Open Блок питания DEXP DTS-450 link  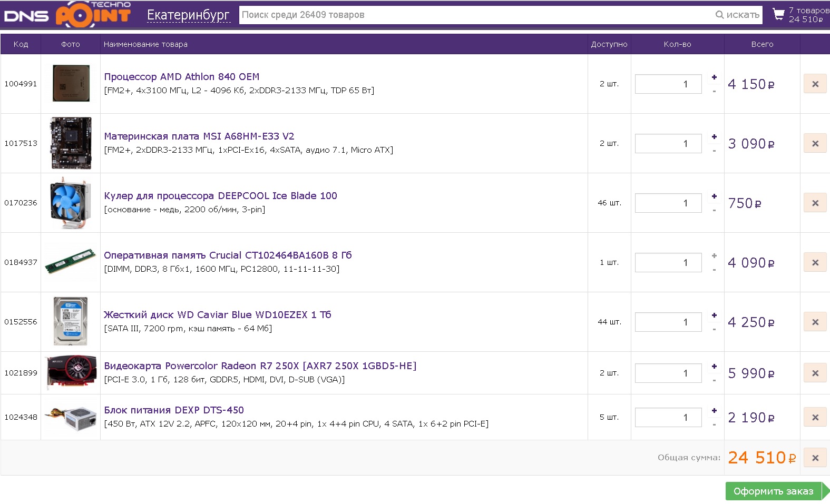tap(174, 410)
